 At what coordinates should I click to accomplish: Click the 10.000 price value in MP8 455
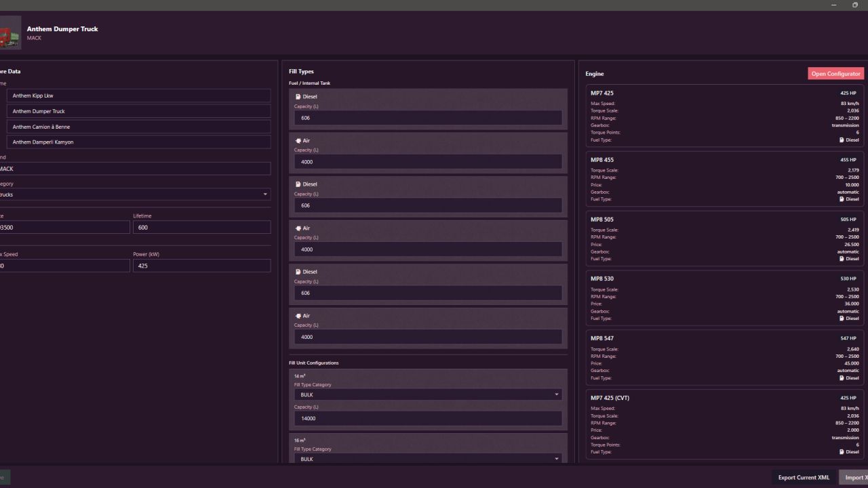[x=852, y=184]
